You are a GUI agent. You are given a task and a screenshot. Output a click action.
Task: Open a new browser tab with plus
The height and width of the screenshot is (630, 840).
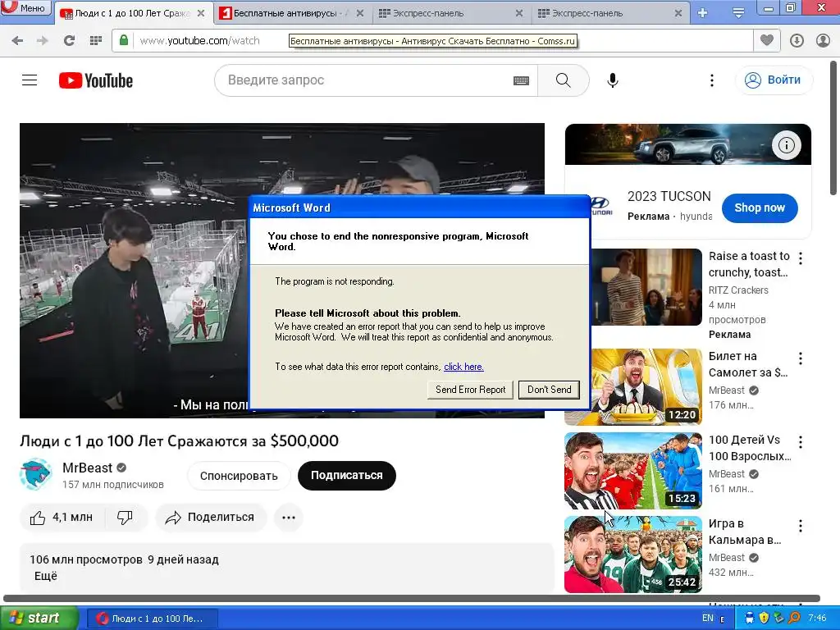(702, 13)
